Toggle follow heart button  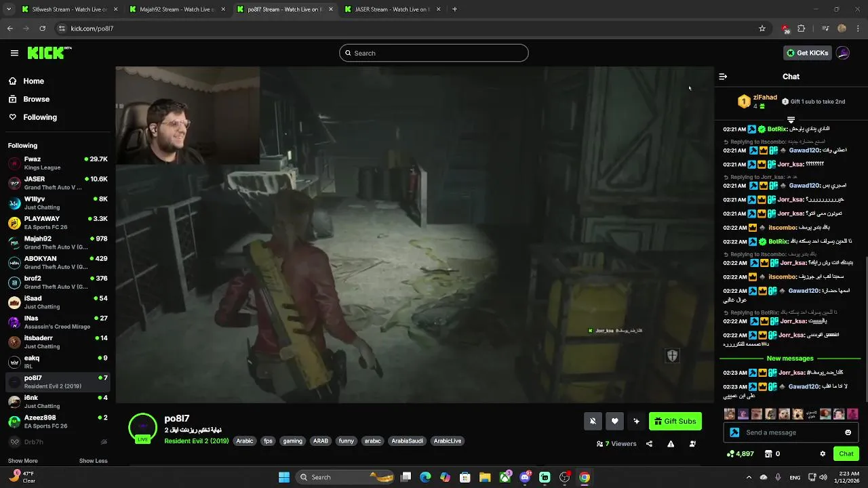(614, 421)
